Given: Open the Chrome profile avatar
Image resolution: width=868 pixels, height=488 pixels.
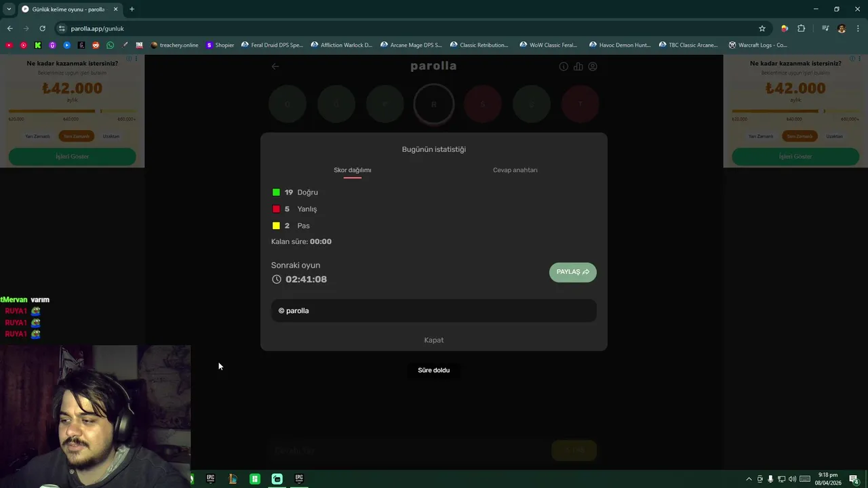Looking at the screenshot, I should 842,28.
